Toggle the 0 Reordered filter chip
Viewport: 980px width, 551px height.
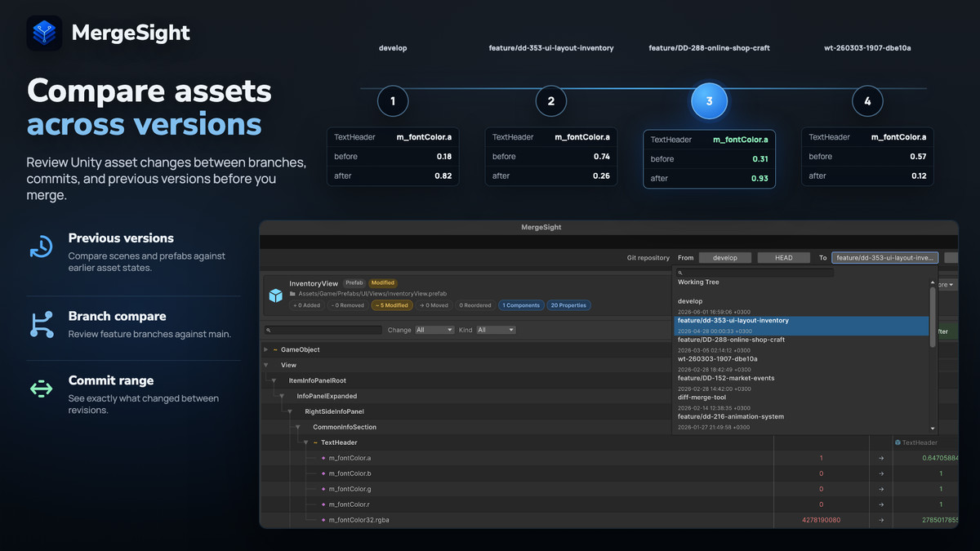point(475,305)
